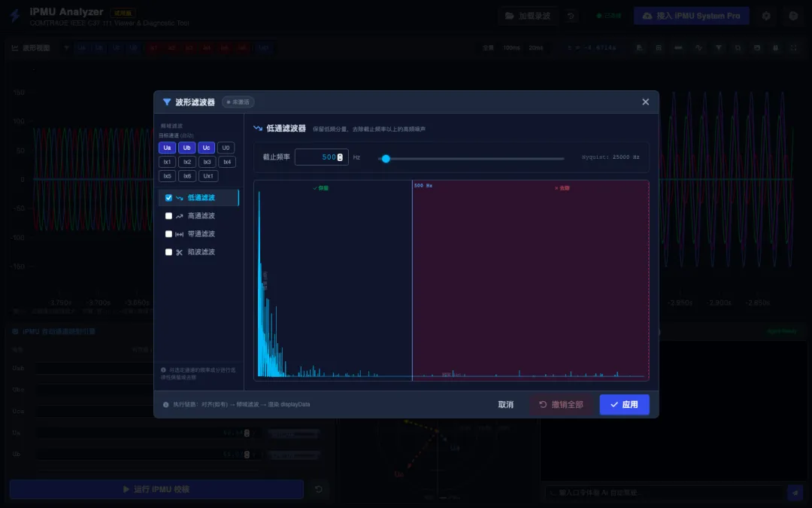Click the Nyquist: 25000 Hz label
Screen dimensions: 812x508
click(611, 157)
